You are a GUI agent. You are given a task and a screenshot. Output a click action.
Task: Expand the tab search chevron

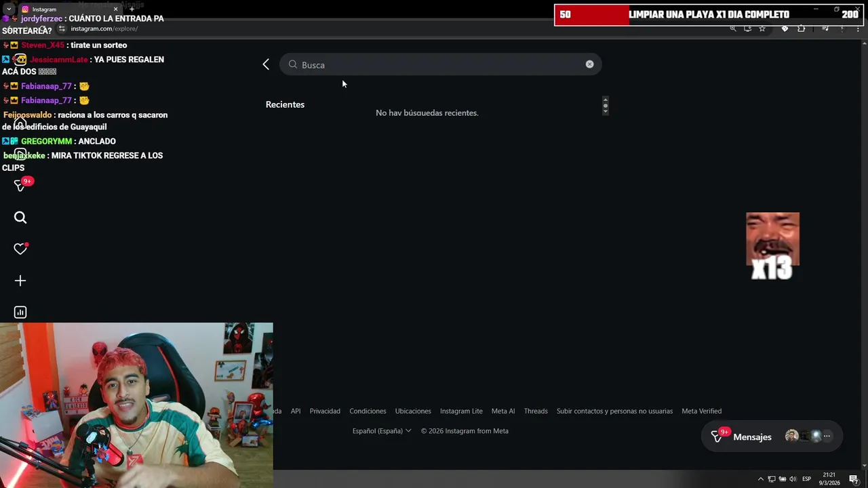click(8, 9)
